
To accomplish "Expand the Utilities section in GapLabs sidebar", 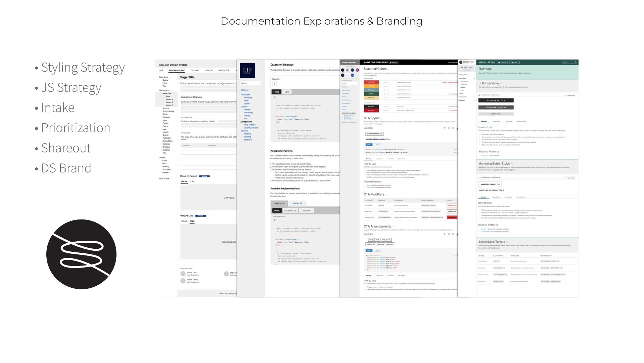I will 163,158.
